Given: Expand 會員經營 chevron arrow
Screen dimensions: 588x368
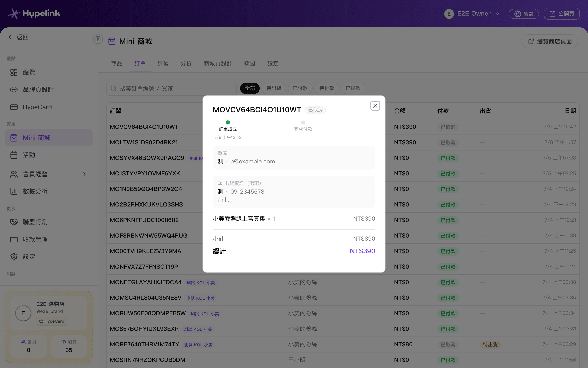Looking at the screenshot, I should (x=84, y=174).
